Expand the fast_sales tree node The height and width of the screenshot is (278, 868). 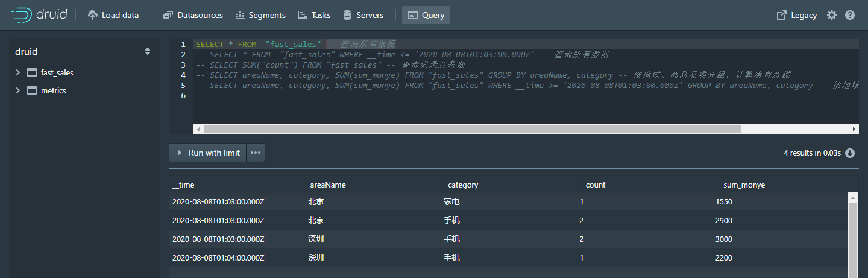pyautogui.click(x=17, y=73)
